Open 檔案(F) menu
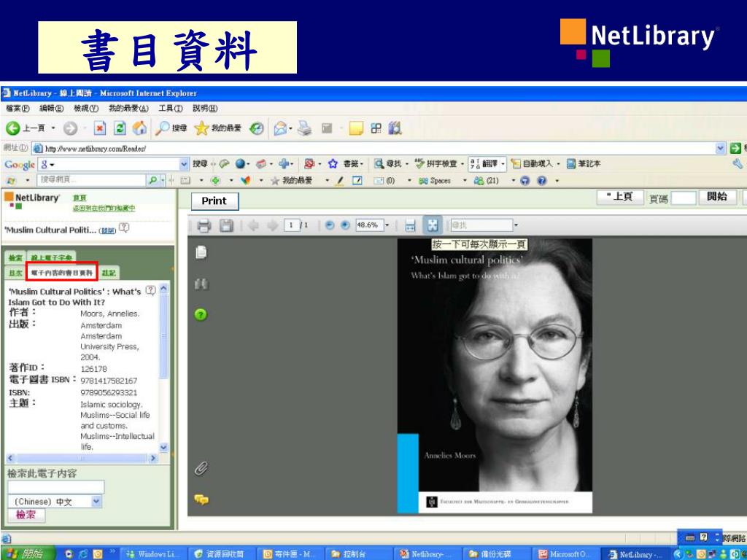 click(18, 109)
